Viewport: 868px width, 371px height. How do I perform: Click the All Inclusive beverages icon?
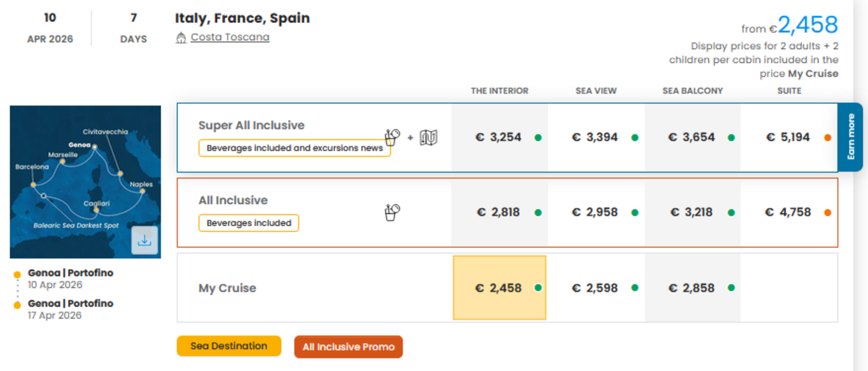point(392,212)
